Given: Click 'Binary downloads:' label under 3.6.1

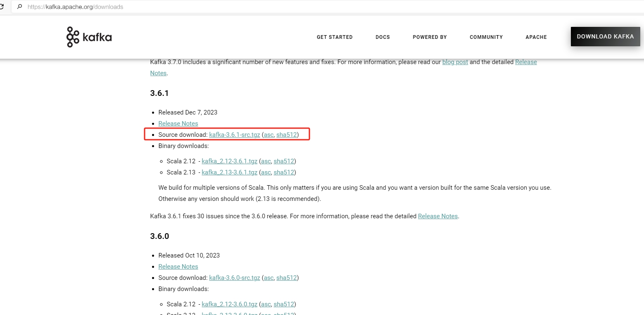Looking at the screenshot, I should pyautogui.click(x=183, y=146).
